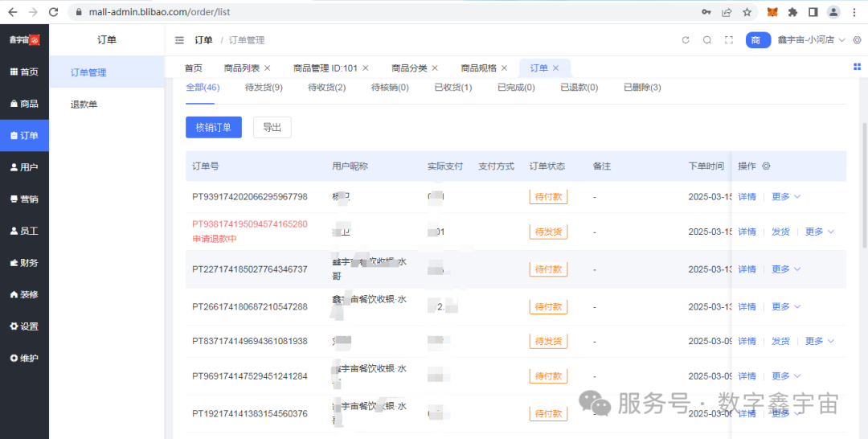
Task: Toggle the browser side panel icon
Action: [813, 11]
